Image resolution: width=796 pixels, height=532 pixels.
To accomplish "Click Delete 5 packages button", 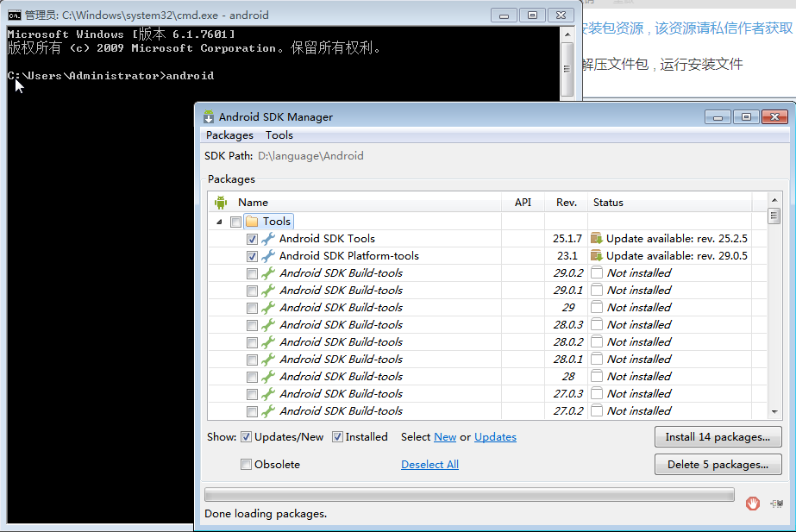I will tap(718, 465).
